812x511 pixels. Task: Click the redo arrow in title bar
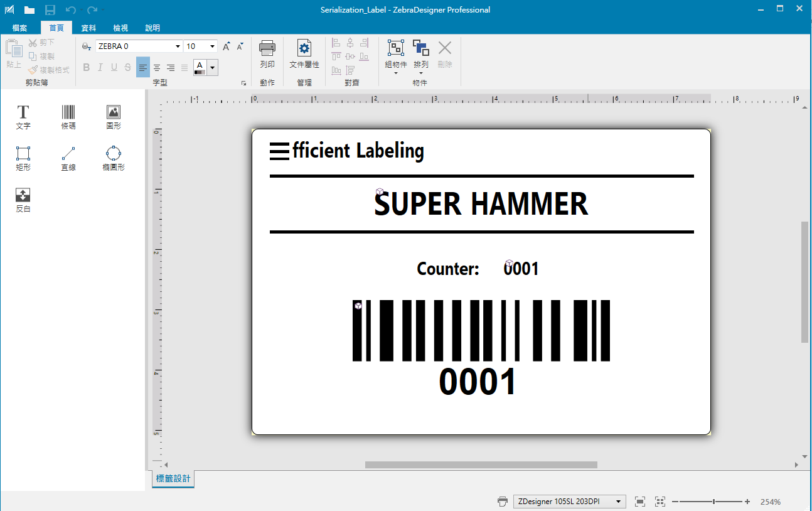[92, 10]
